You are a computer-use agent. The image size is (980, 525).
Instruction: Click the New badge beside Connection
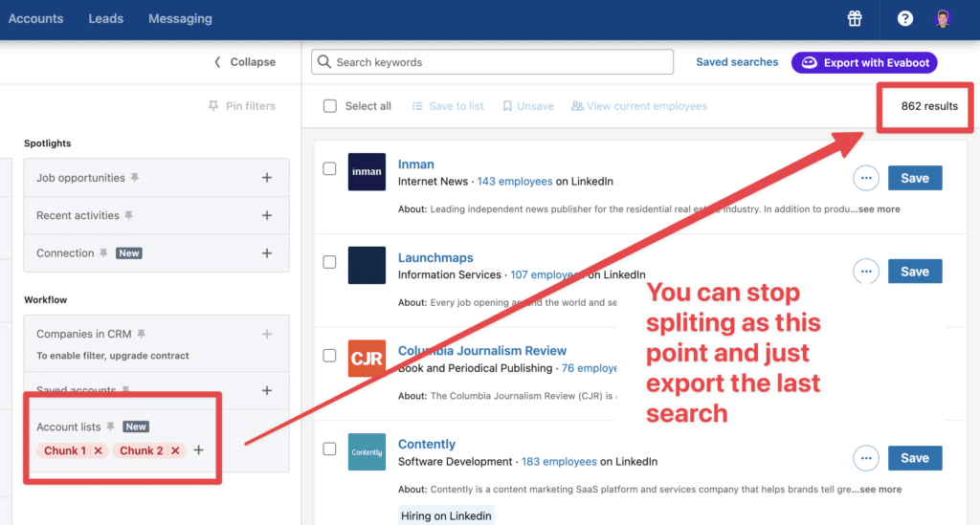[129, 252]
